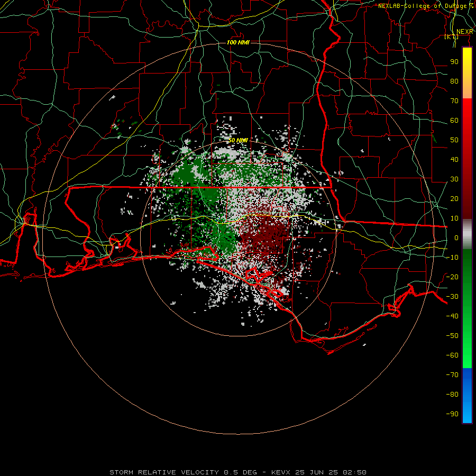
Task: Click the -40 value on velocity scale
Action: click(x=452, y=316)
